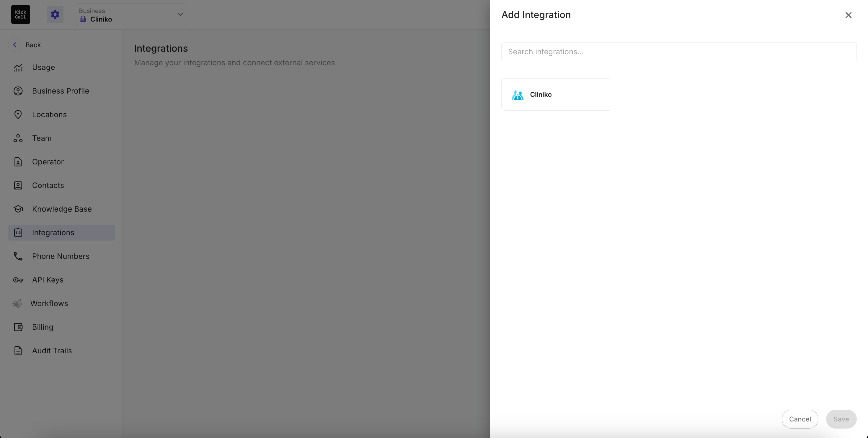868x438 pixels.
Task: Click the Cliniko logo in integration card
Action: 518,95
